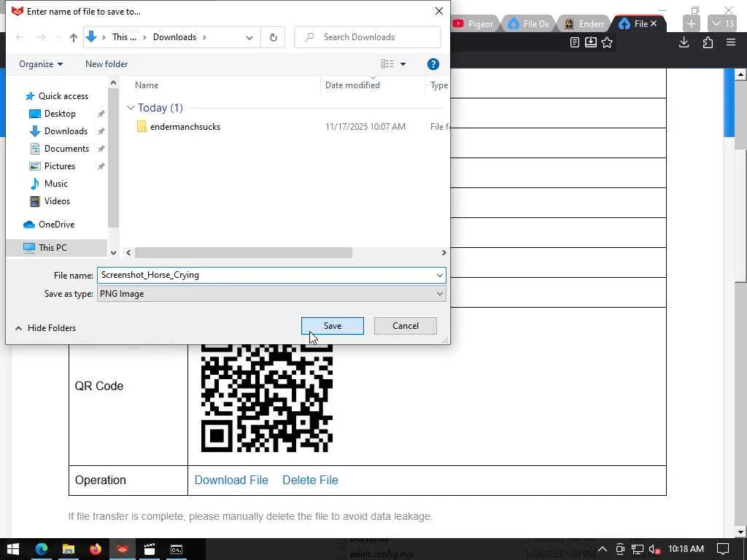
Task: Open the Save as type dropdown
Action: point(271,294)
